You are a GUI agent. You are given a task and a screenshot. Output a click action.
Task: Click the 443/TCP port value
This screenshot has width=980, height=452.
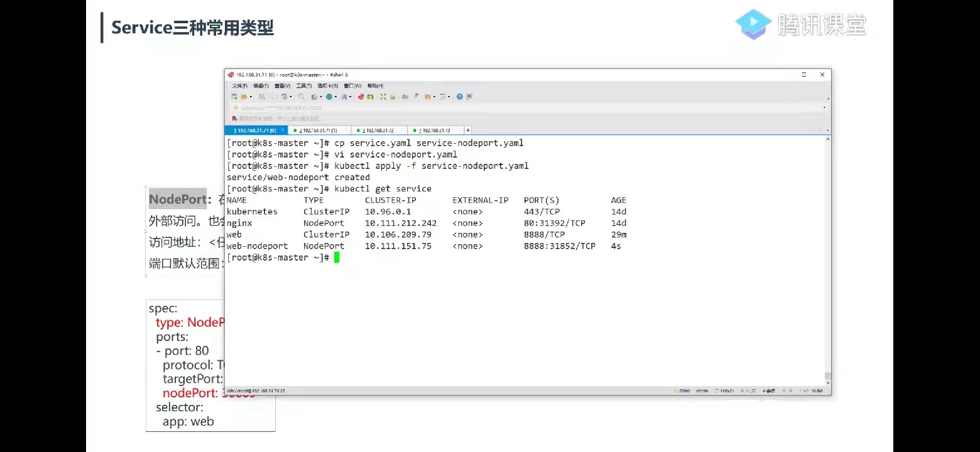pos(542,212)
